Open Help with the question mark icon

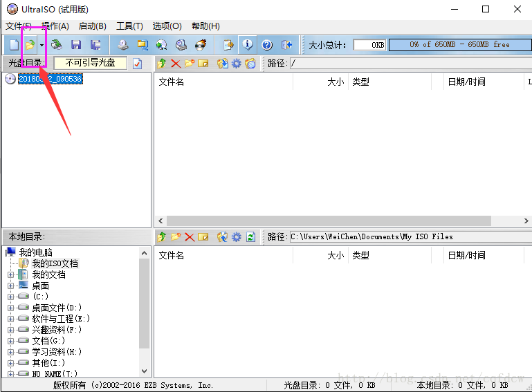click(x=267, y=45)
